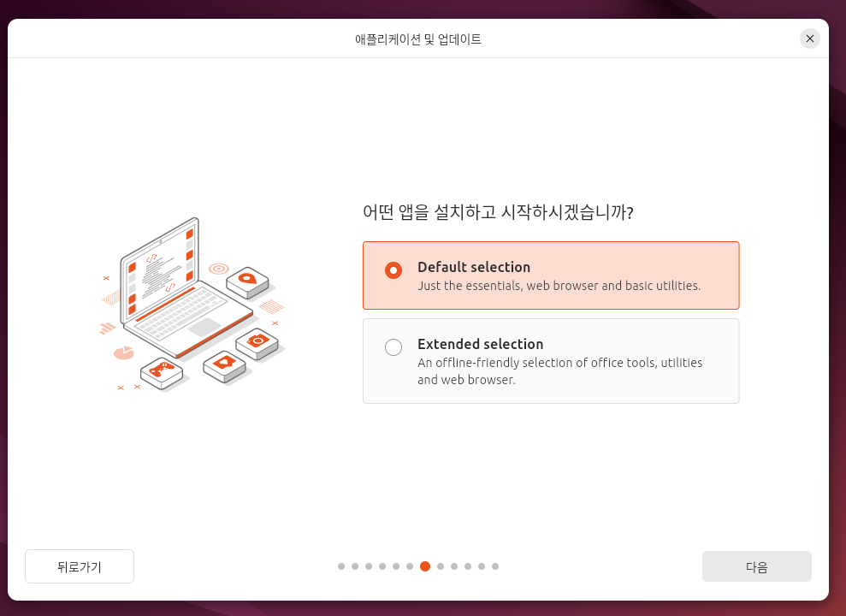Viewport: 846px width, 616px height.
Task: Choose the Extended selection option card
Action: 551,361
